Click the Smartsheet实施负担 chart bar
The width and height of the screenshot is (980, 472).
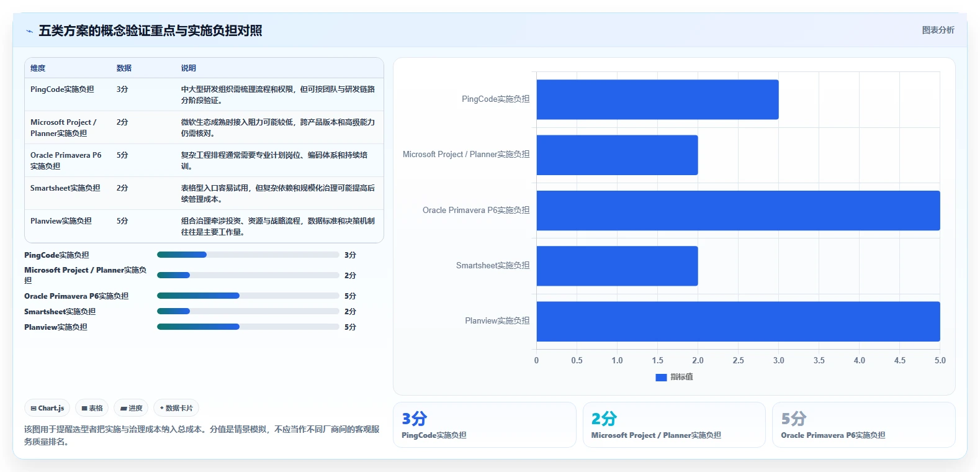pos(617,266)
